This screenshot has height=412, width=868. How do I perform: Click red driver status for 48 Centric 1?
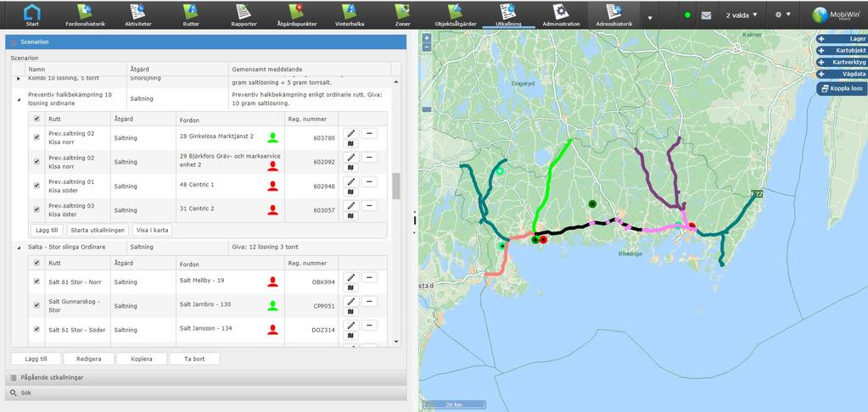272,186
